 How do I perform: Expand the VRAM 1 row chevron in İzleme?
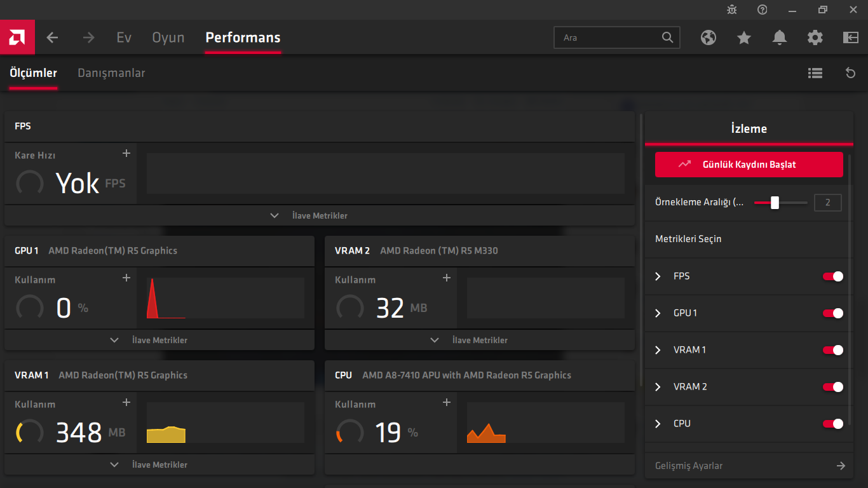(x=658, y=350)
